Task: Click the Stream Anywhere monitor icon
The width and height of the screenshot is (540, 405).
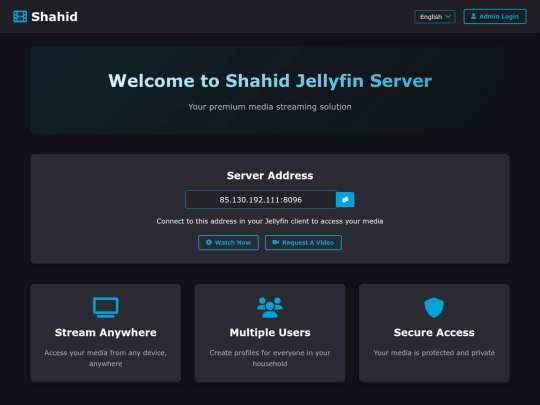Action: click(x=106, y=307)
